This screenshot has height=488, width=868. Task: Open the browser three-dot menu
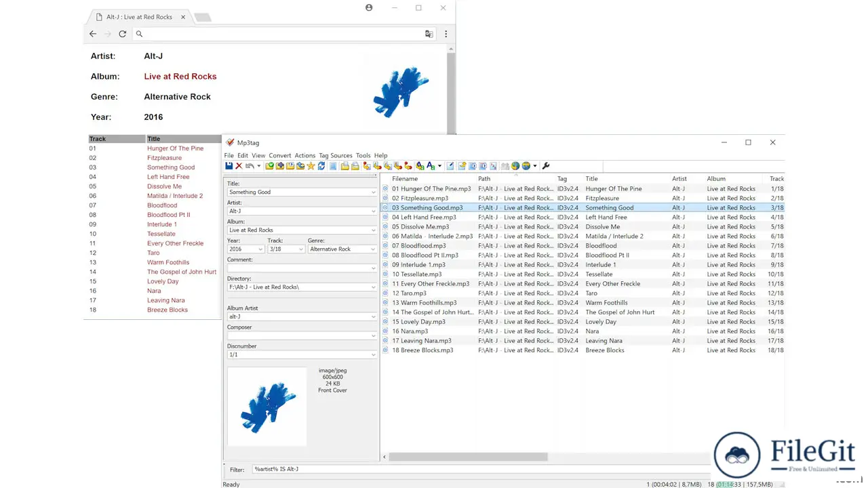446,34
